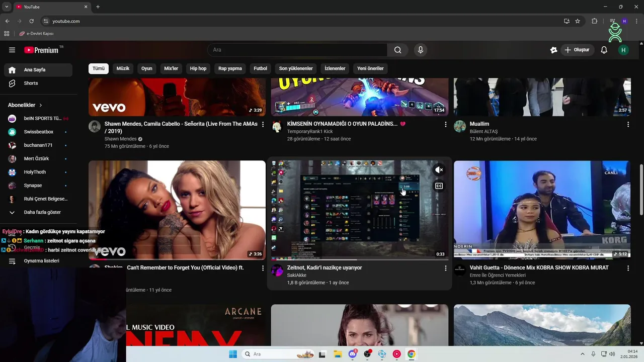Viewport: 644px width, 362px height.
Task: Open Swissbeatbox subscription channel
Action: tap(38, 132)
